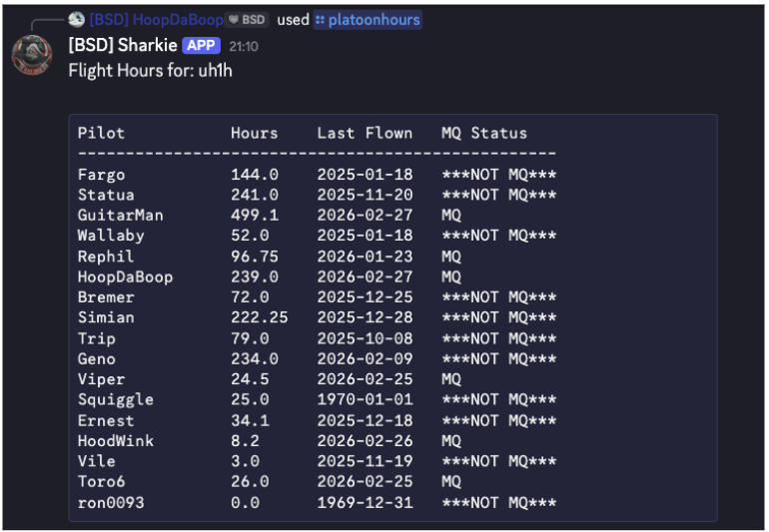This screenshot has height=532, width=769.
Task: Click the Sharkie bot avatar
Action: point(31,55)
